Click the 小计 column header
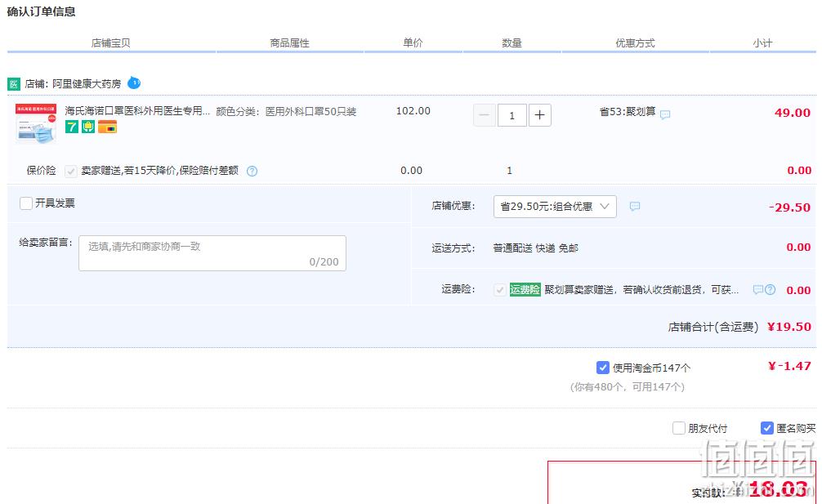 [762, 43]
